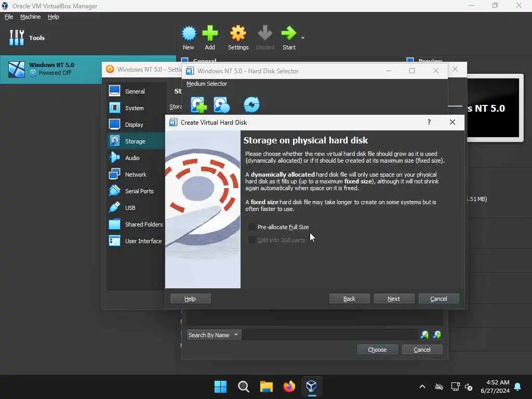
Task: Click the Add machine toolbar icon
Action: click(x=210, y=37)
